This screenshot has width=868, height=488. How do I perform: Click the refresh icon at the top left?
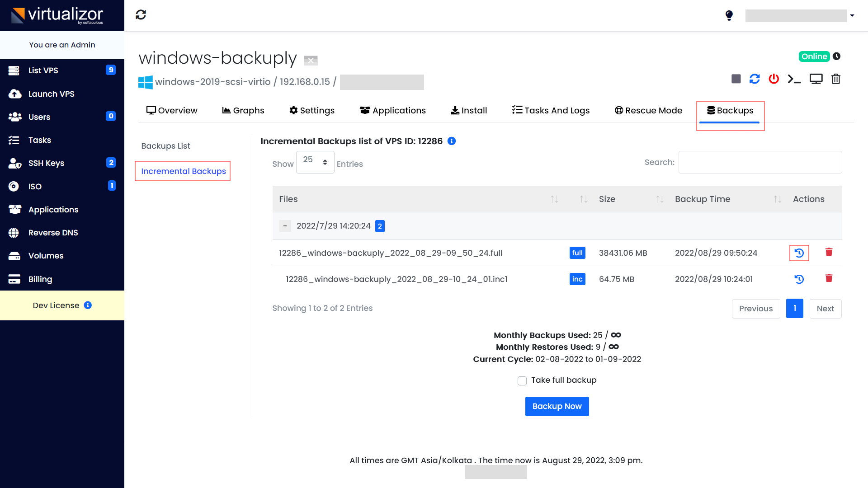click(x=141, y=14)
